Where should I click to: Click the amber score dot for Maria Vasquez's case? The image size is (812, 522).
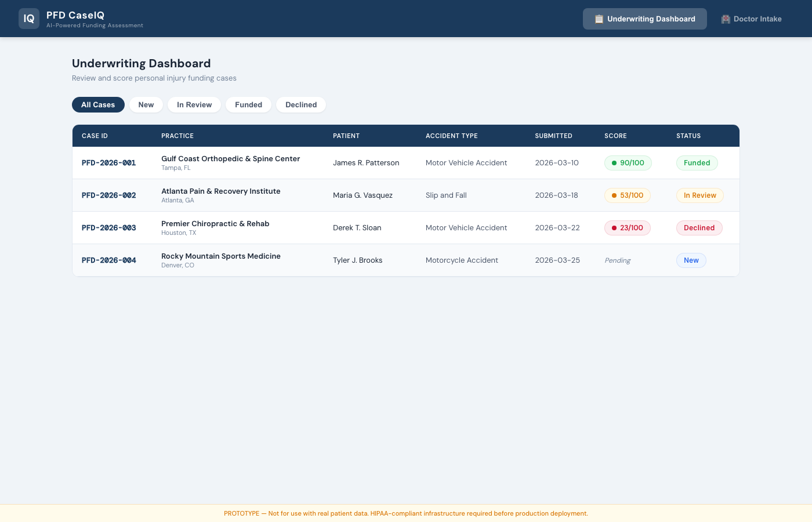pyautogui.click(x=614, y=195)
